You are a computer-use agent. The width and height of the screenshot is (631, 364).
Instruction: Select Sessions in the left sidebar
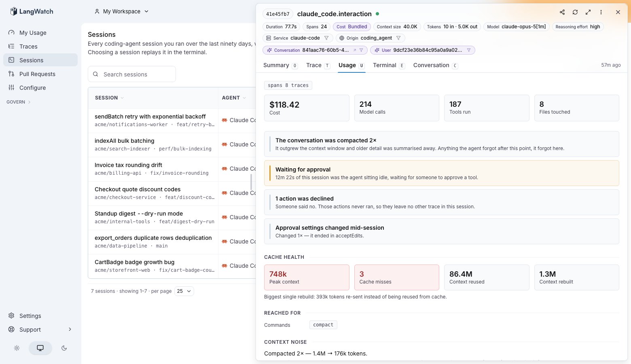coord(40,60)
